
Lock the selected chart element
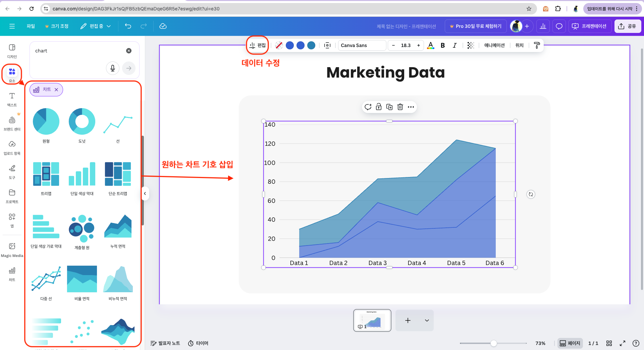coord(379,107)
